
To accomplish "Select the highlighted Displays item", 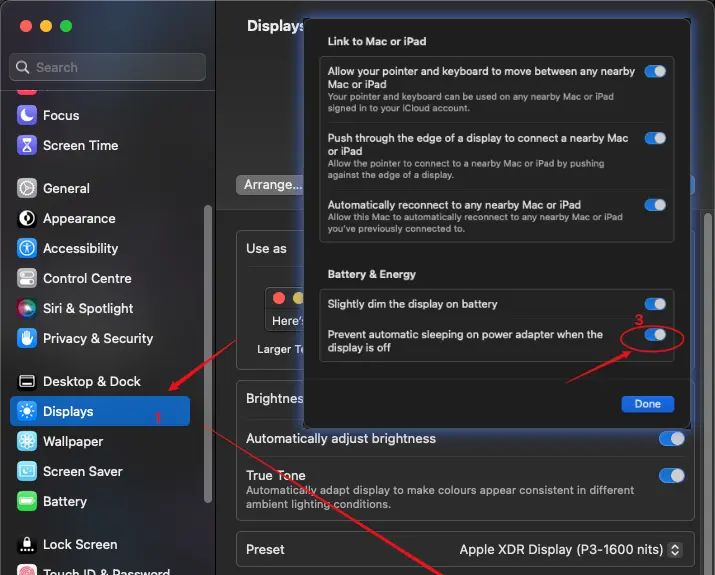I will click(100, 411).
